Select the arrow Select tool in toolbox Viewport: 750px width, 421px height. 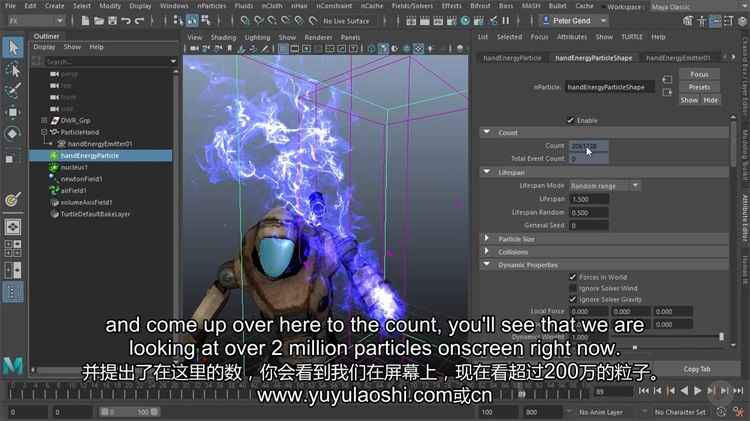(x=13, y=48)
